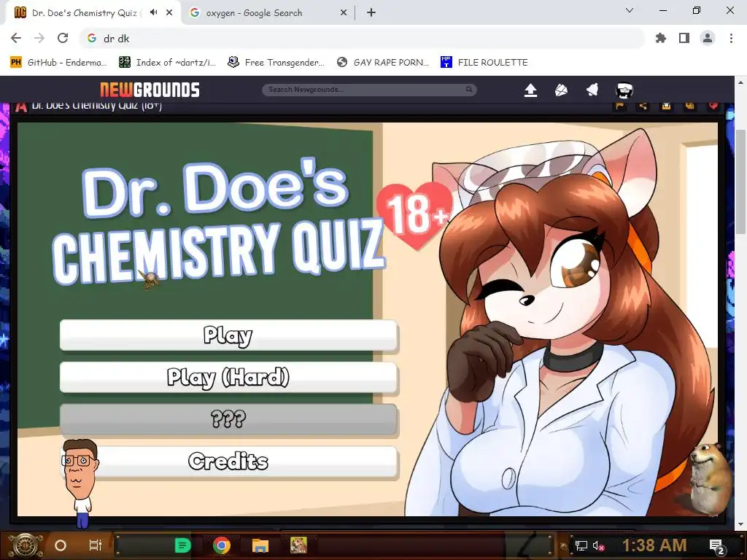Switch to the oxygen - Google Search tab

[268, 12]
